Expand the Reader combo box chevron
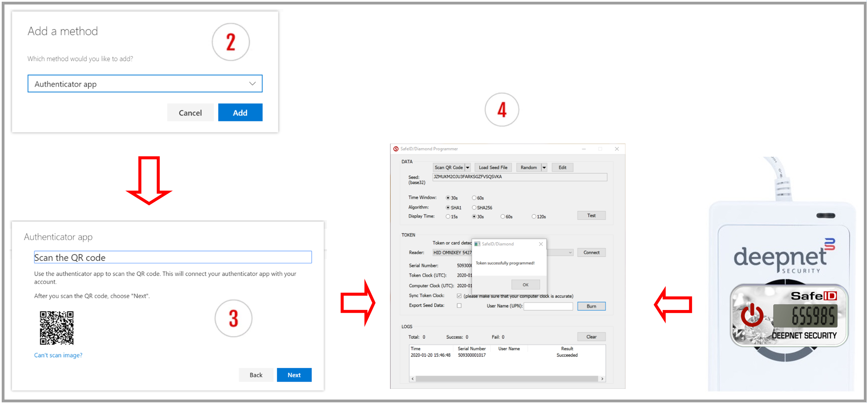This screenshot has width=868, height=403. (x=570, y=252)
